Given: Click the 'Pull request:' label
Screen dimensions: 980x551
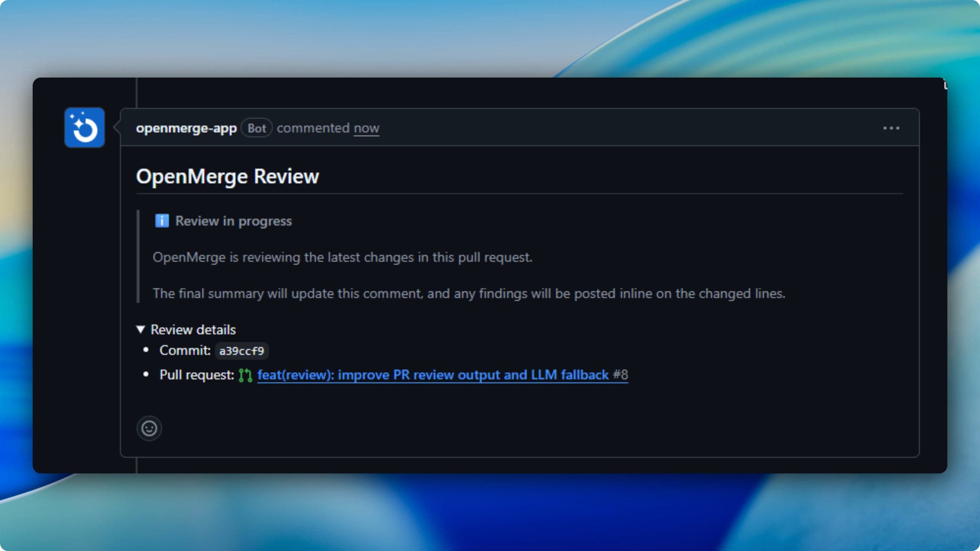Looking at the screenshot, I should (x=197, y=375).
